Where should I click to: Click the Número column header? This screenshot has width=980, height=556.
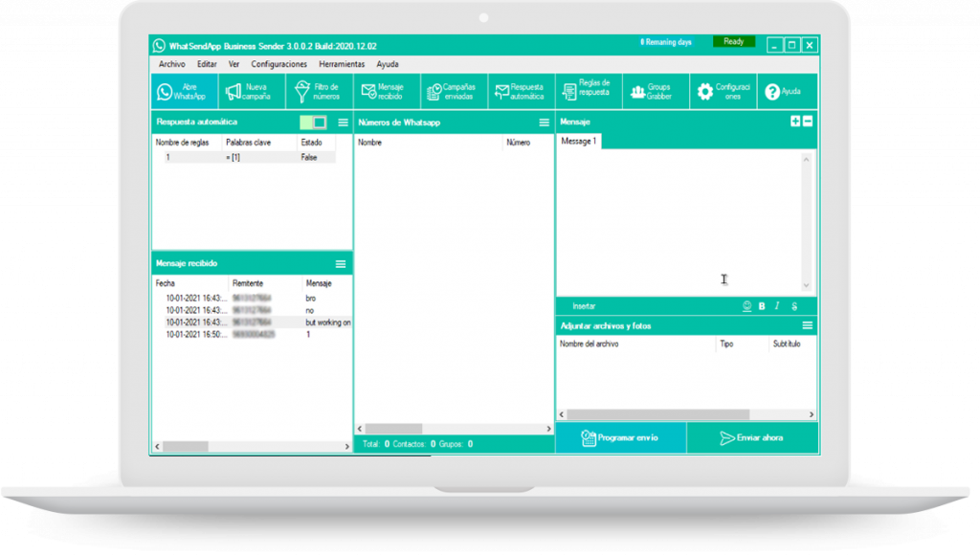pos(518,143)
